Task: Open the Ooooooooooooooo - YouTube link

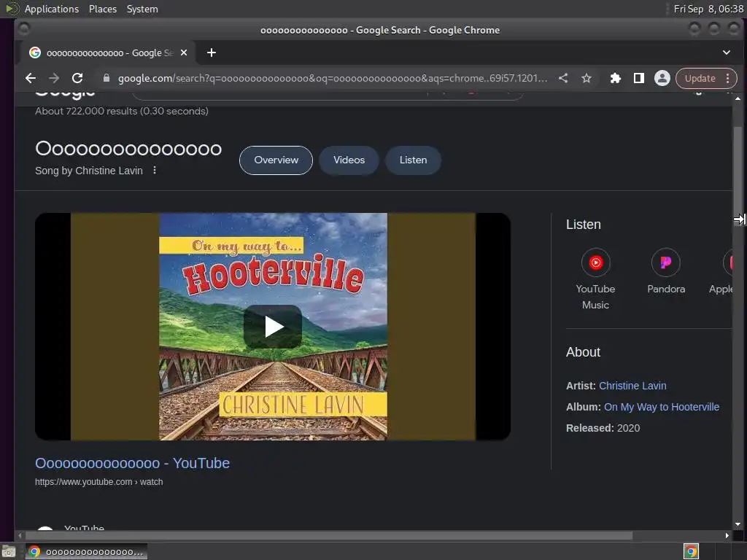Action: tap(132, 463)
